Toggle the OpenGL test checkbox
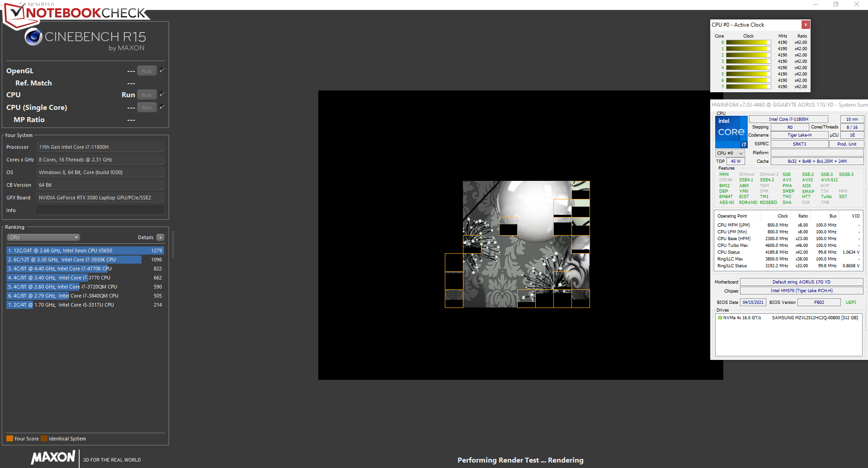Screen dimensions: 868x468 [x=162, y=71]
